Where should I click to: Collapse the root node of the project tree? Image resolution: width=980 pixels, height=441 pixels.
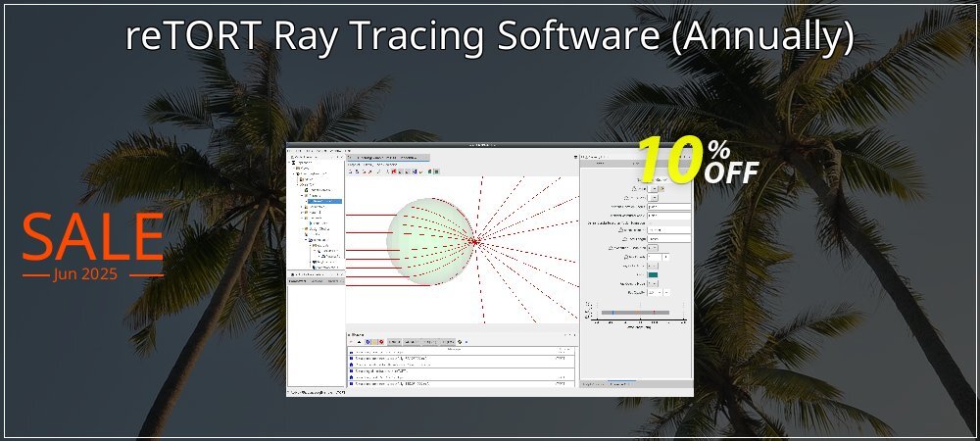pyautogui.click(x=289, y=163)
